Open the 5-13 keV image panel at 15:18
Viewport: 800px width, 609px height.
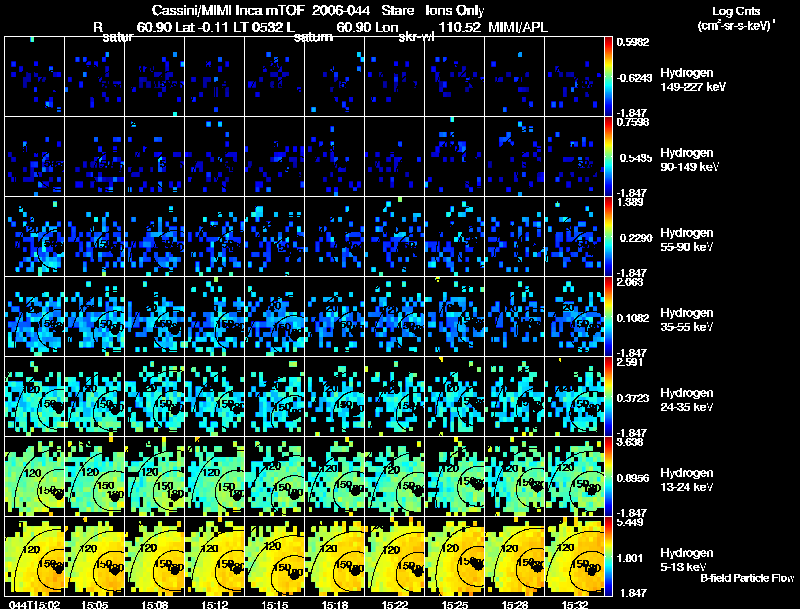(x=335, y=557)
